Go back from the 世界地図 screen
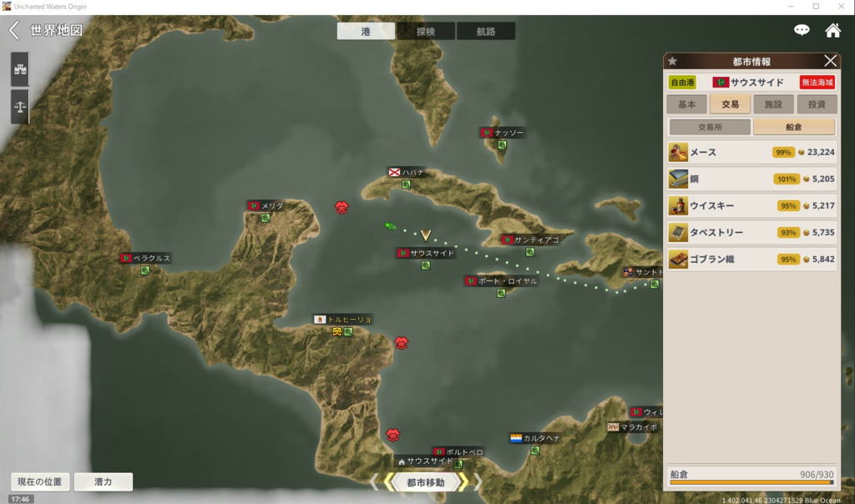The width and height of the screenshot is (855, 504). click(x=14, y=30)
